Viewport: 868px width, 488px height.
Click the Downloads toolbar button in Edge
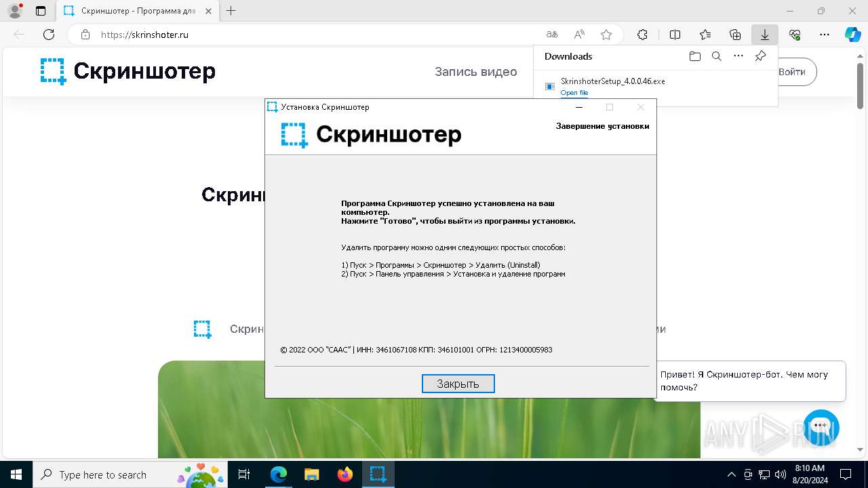pyautogui.click(x=765, y=35)
